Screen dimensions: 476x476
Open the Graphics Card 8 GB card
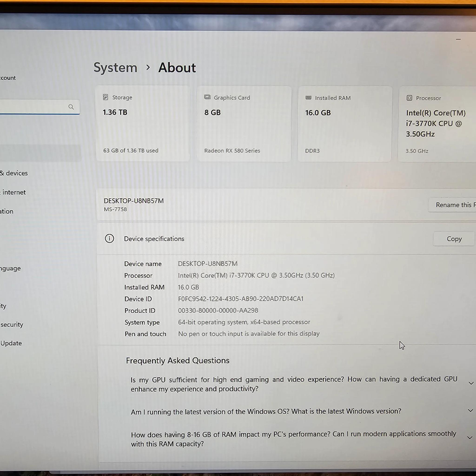pyautogui.click(x=244, y=124)
